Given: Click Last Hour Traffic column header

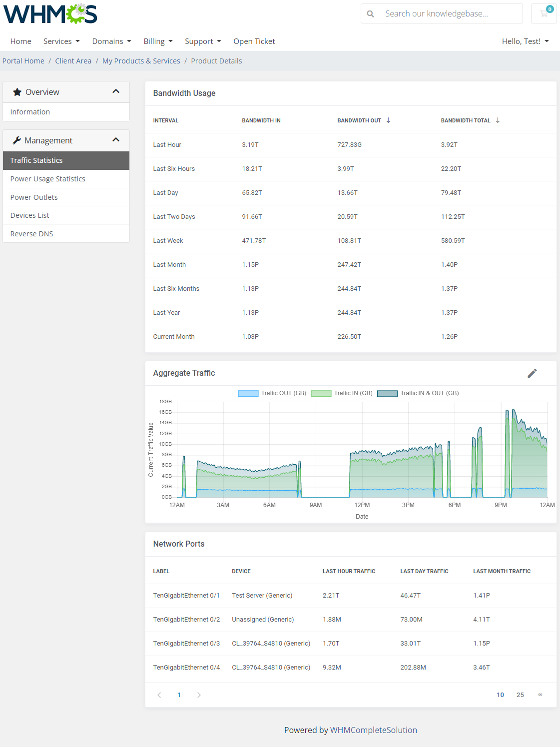Looking at the screenshot, I should pos(349,571).
